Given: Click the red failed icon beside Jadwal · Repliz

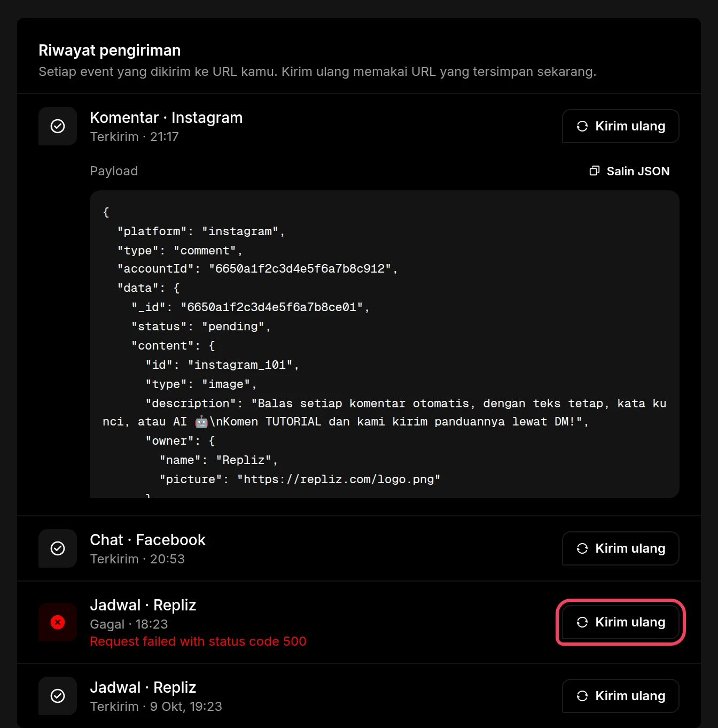Looking at the screenshot, I should pyautogui.click(x=58, y=622).
